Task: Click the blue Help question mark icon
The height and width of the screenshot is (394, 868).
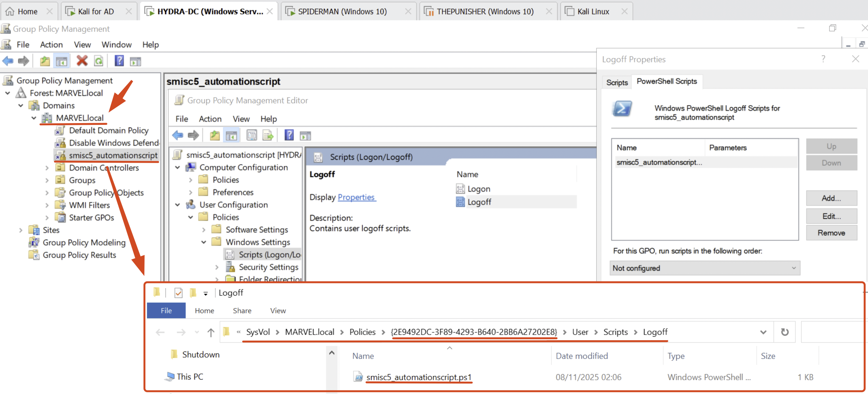Action: click(119, 61)
